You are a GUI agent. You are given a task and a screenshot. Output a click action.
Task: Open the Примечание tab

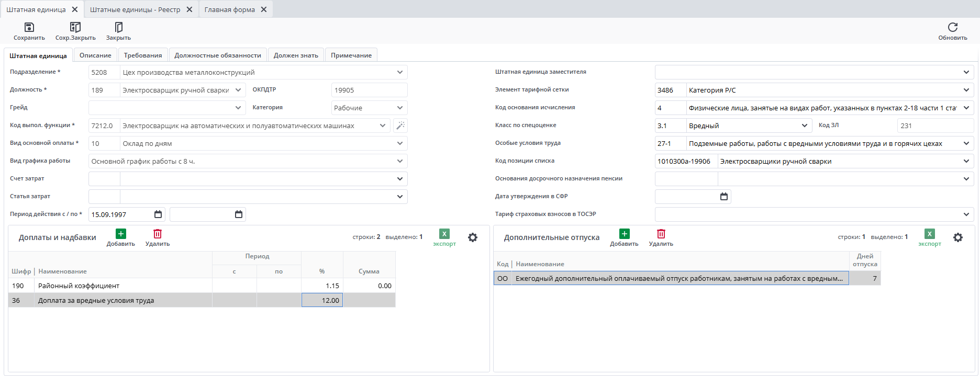pos(351,55)
